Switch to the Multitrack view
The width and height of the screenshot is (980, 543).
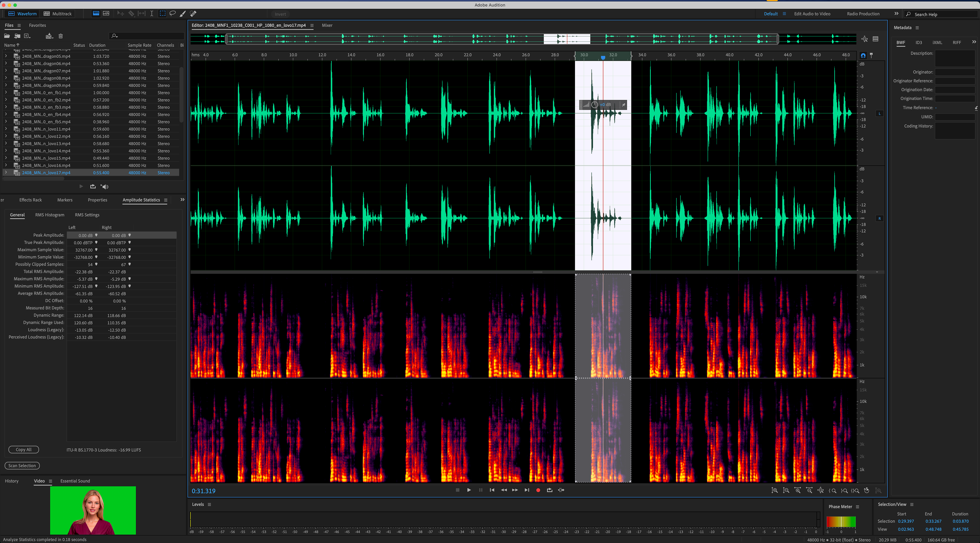point(58,14)
